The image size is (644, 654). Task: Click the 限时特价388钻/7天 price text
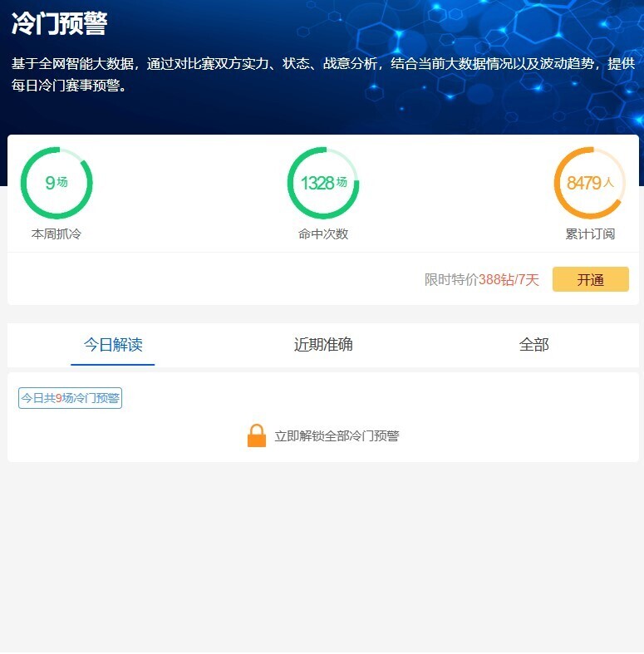tap(481, 279)
